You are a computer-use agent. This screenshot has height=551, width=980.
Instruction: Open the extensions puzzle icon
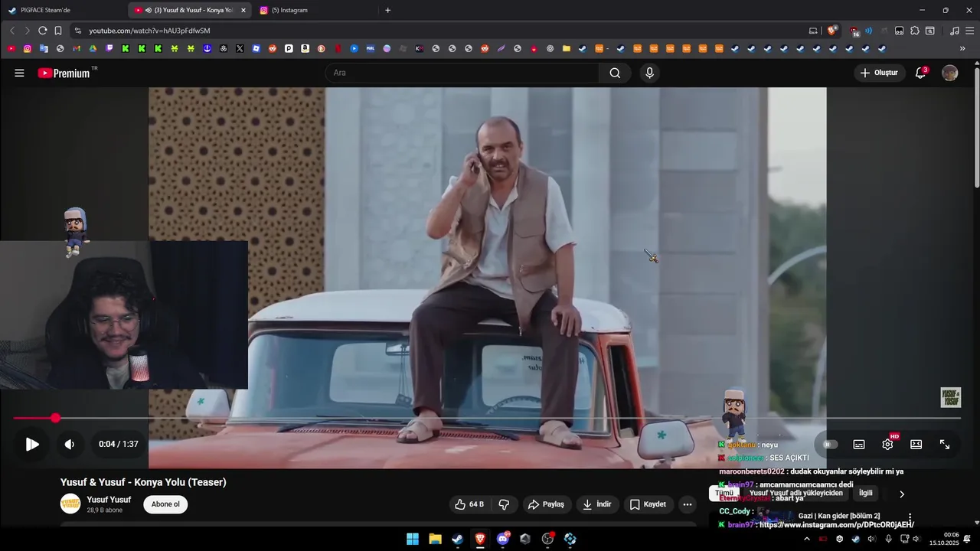tap(915, 31)
